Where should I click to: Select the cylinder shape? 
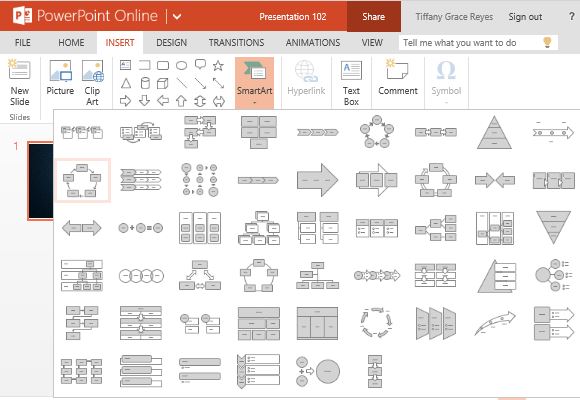(145, 83)
